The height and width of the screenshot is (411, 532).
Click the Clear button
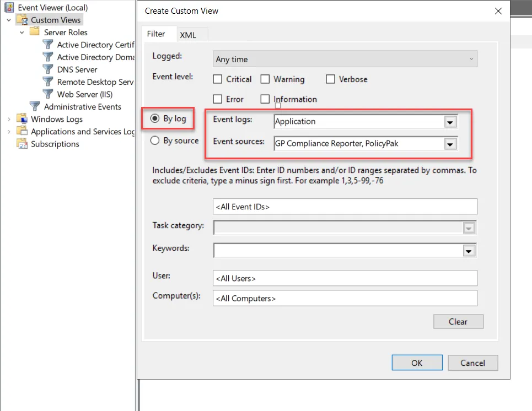coord(458,321)
